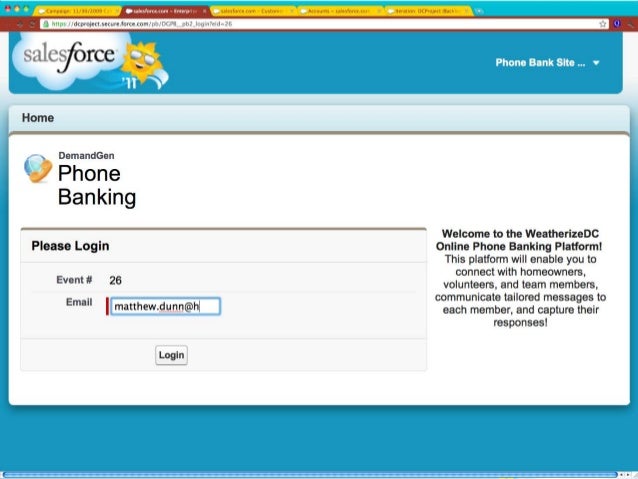Click the Welcome to the WeatherizeDC heading
This screenshot has height=479, width=638.
(520, 240)
